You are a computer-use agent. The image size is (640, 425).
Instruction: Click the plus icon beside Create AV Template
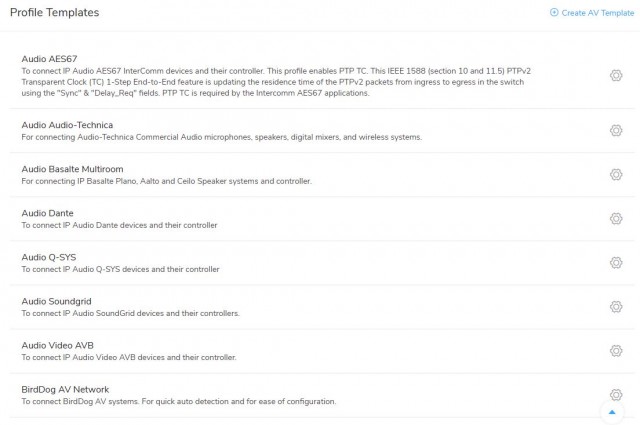[x=554, y=12]
